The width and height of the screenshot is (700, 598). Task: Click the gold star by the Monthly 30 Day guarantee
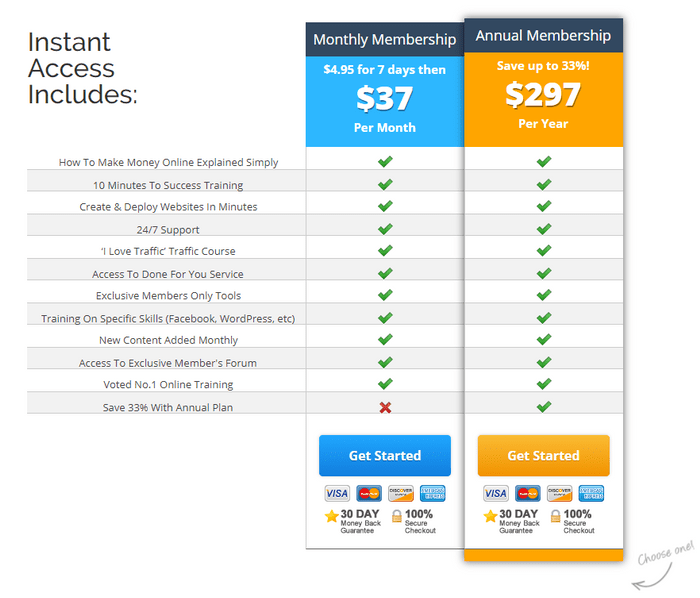(x=331, y=516)
